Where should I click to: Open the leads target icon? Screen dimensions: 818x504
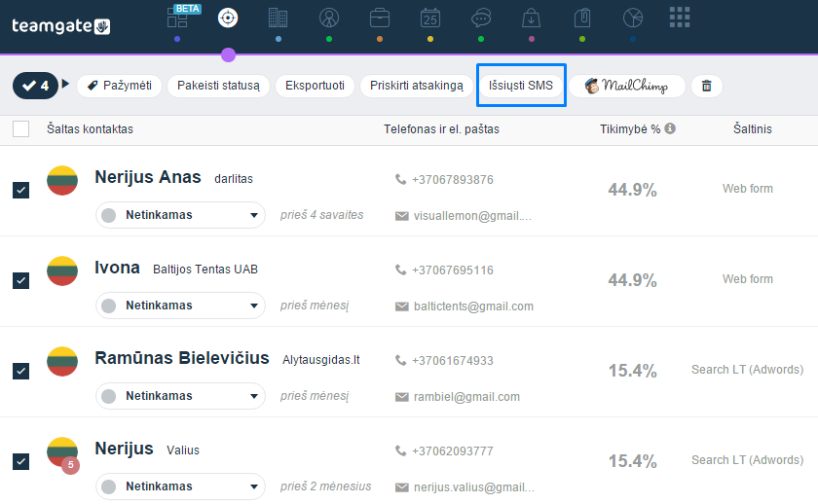[228, 18]
